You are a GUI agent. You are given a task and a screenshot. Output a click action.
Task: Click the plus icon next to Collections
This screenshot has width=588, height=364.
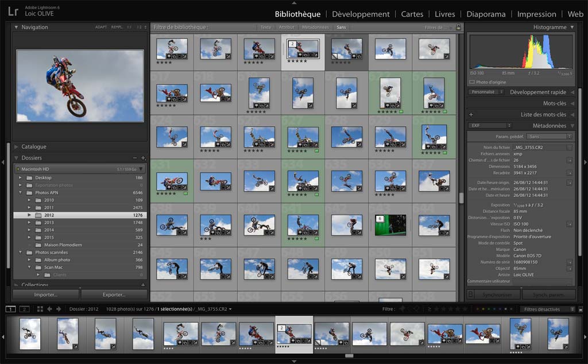point(143,285)
